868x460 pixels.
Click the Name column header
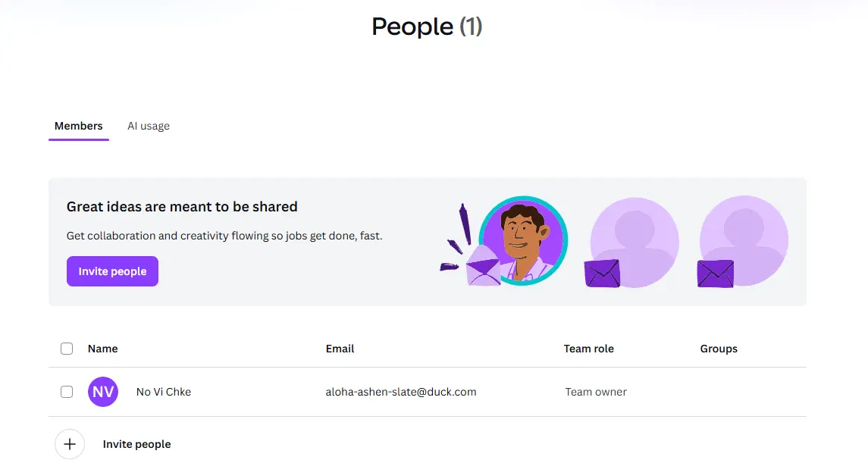pos(103,349)
